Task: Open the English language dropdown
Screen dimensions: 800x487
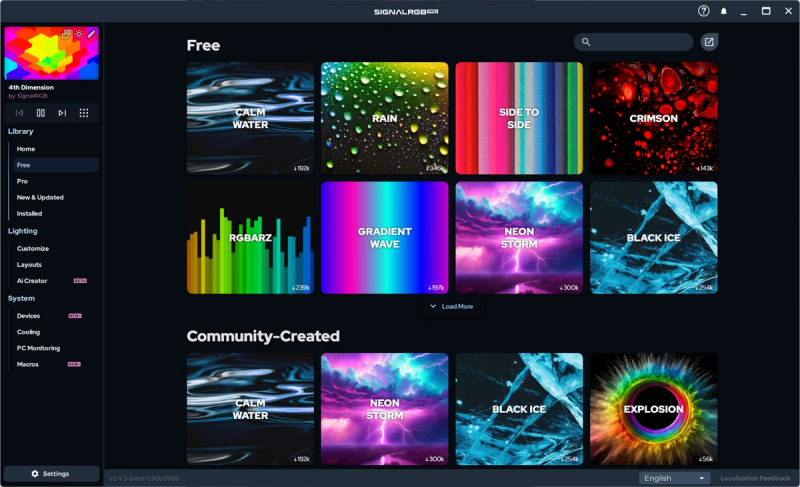Action: click(675, 478)
